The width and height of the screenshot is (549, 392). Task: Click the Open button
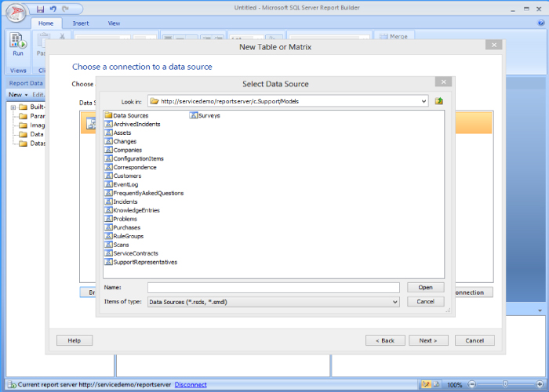[425, 288]
